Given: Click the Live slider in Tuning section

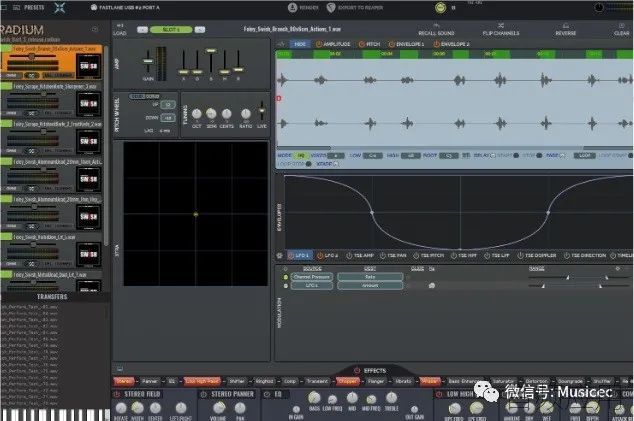Looking at the screenshot, I should [262, 111].
